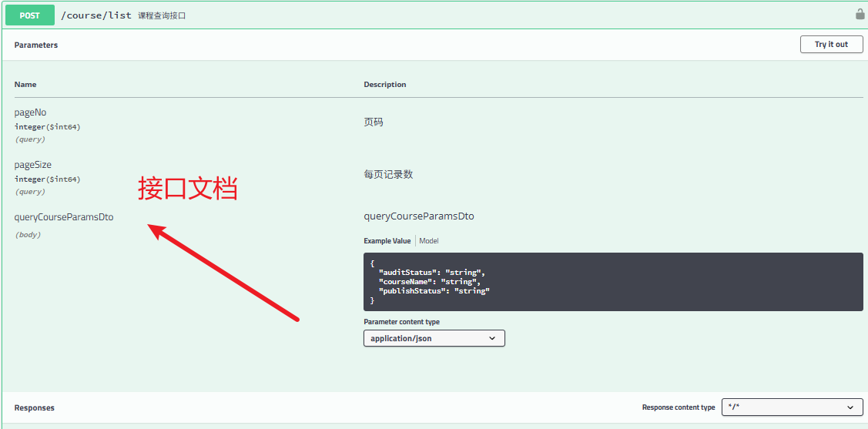Open the Response content type dropdown
Screen dimensions: 868x429
[793, 407]
